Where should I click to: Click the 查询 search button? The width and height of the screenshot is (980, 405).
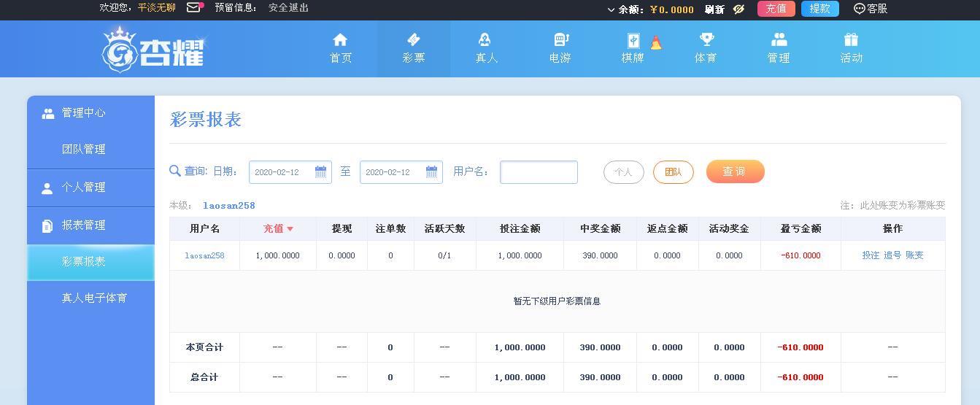(x=735, y=171)
